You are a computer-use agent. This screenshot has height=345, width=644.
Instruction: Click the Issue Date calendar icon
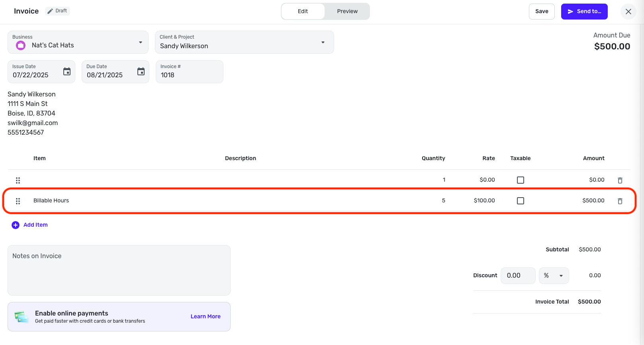[x=67, y=72]
